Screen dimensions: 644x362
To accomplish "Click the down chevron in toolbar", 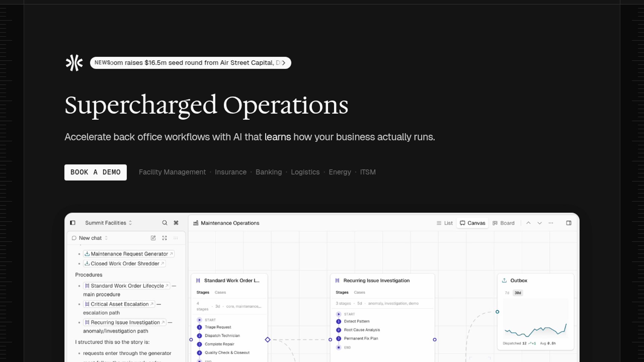I will coord(540,223).
